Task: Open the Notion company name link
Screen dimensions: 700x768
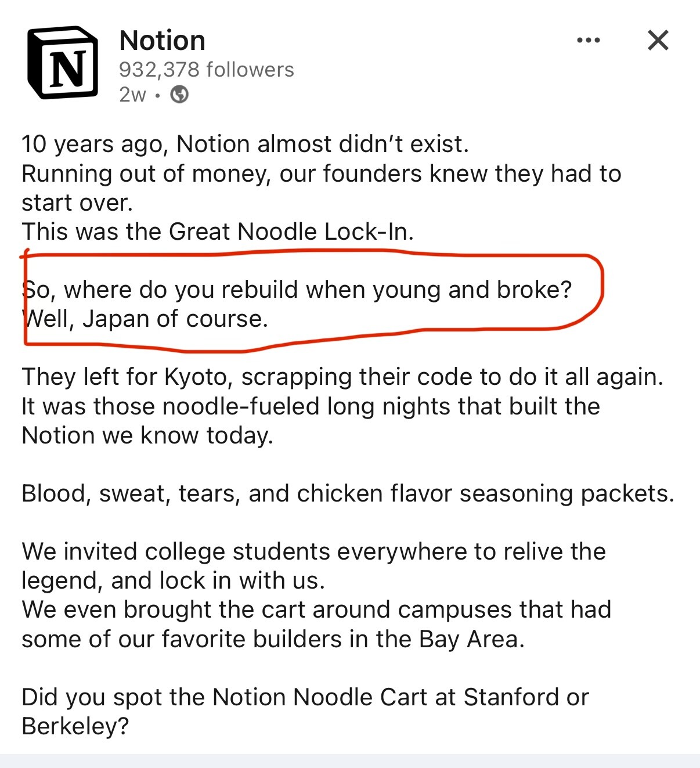Action: pos(162,41)
